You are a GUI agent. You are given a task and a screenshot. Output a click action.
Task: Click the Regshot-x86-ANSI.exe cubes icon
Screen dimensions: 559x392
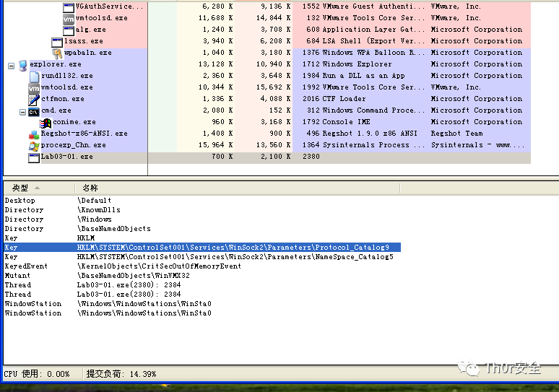(34, 135)
